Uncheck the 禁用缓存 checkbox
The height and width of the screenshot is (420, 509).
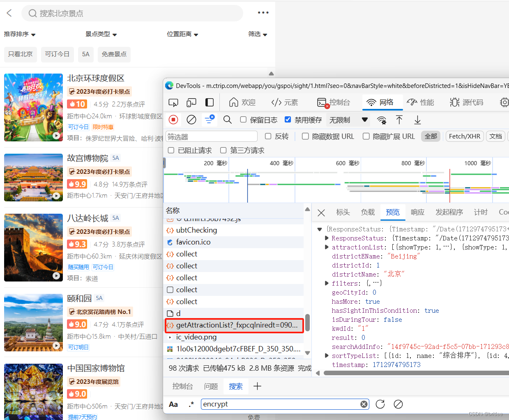pyautogui.click(x=288, y=120)
